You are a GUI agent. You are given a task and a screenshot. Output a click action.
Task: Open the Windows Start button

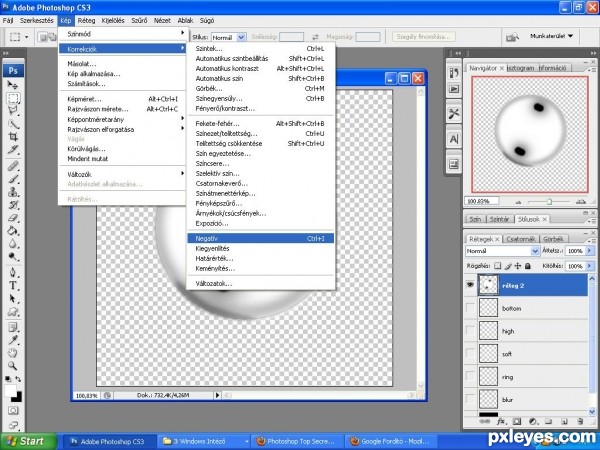[x=28, y=441]
